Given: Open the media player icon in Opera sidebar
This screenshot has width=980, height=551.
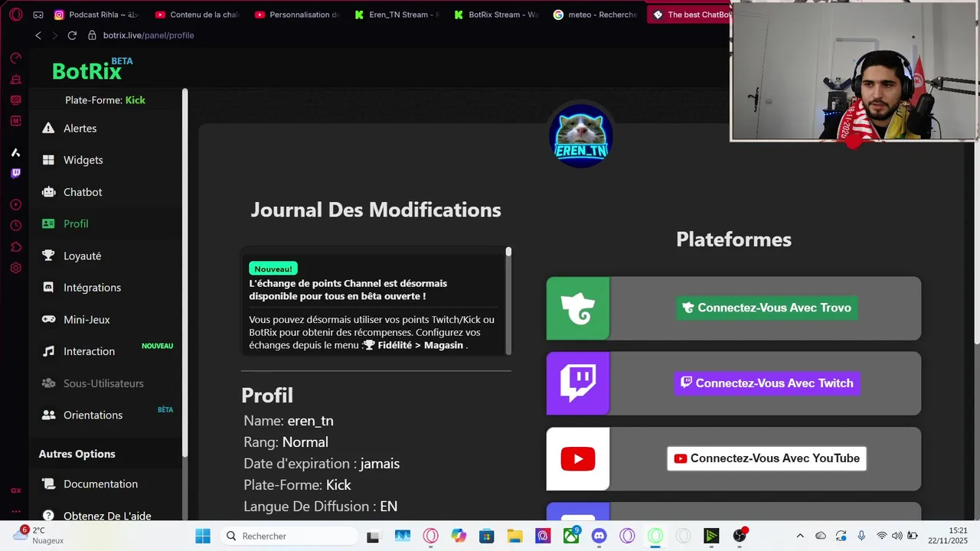Looking at the screenshot, I should pyautogui.click(x=15, y=204).
